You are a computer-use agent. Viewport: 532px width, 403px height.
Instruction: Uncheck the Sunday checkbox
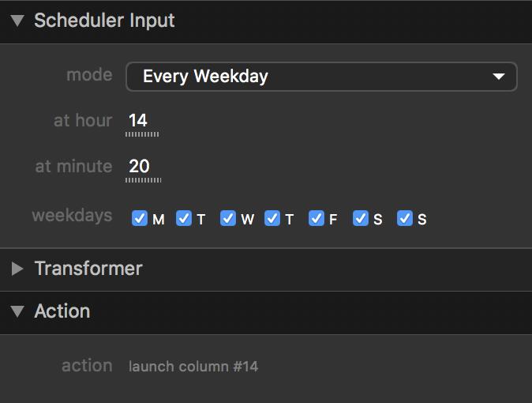[x=405, y=219]
